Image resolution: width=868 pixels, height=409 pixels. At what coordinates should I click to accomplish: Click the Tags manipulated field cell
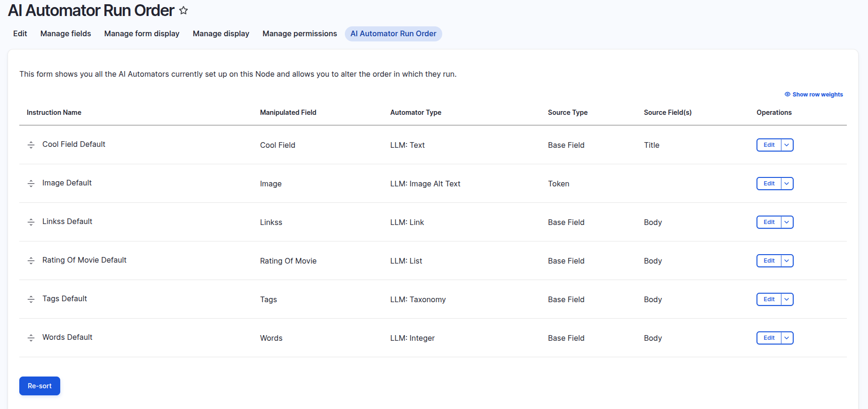269,299
